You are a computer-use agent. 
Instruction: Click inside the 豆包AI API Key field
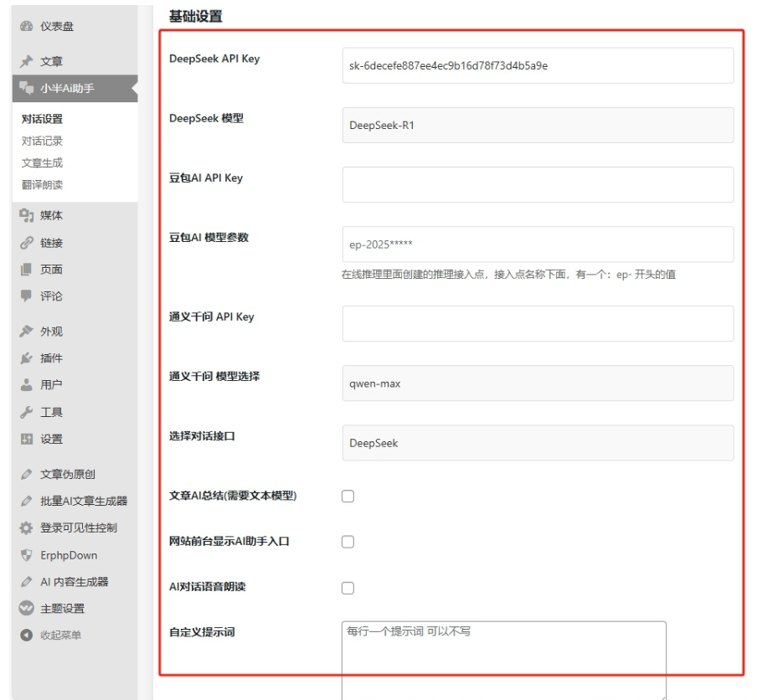tap(537, 184)
